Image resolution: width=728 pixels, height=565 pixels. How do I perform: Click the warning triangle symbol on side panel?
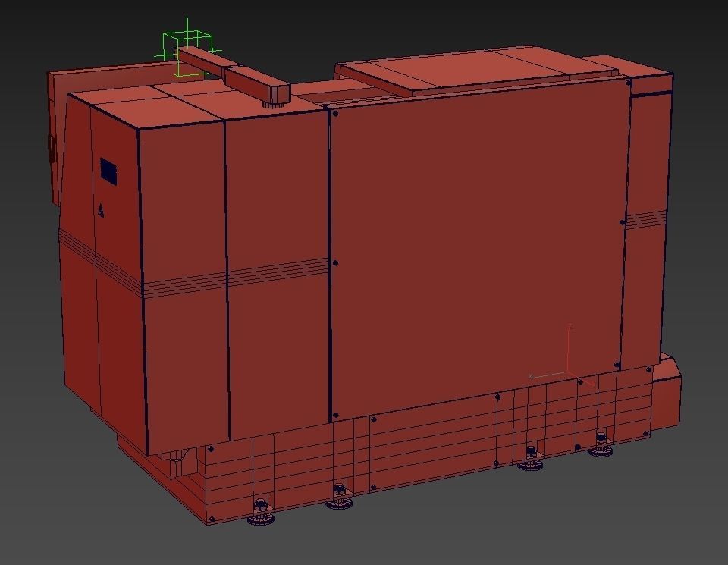(101, 211)
